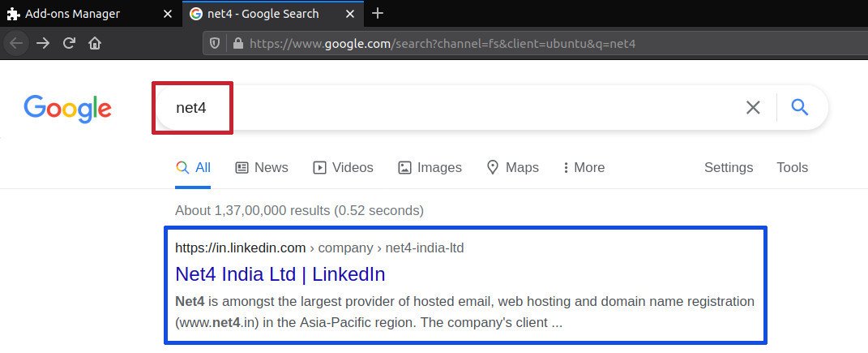Reload the current page
This screenshot has height=353, width=868.
(x=69, y=43)
